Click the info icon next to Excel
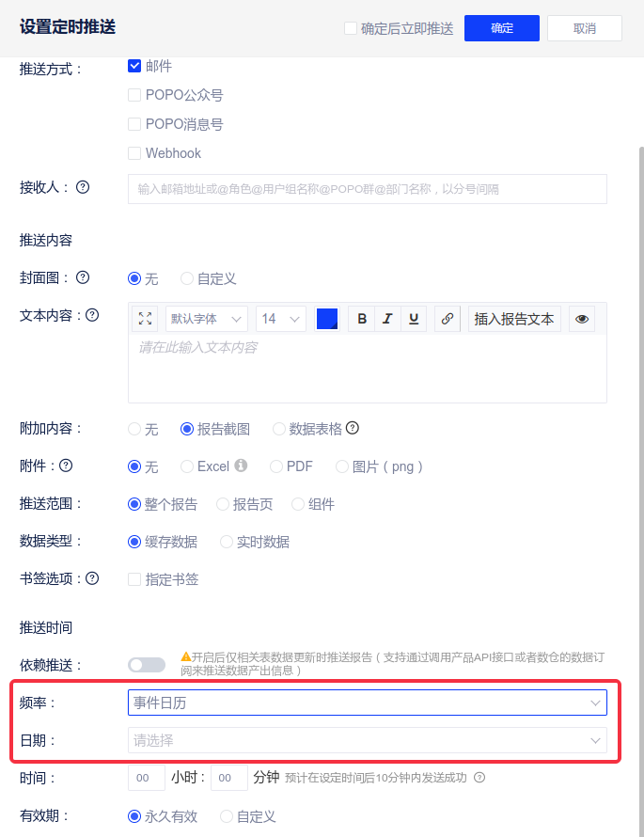 point(241,466)
